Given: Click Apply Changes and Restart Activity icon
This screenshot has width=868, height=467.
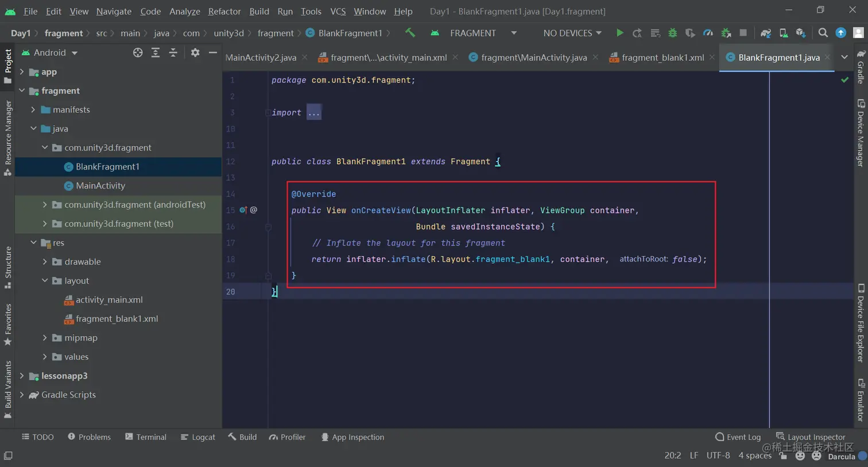Looking at the screenshot, I should tap(637, 33).
